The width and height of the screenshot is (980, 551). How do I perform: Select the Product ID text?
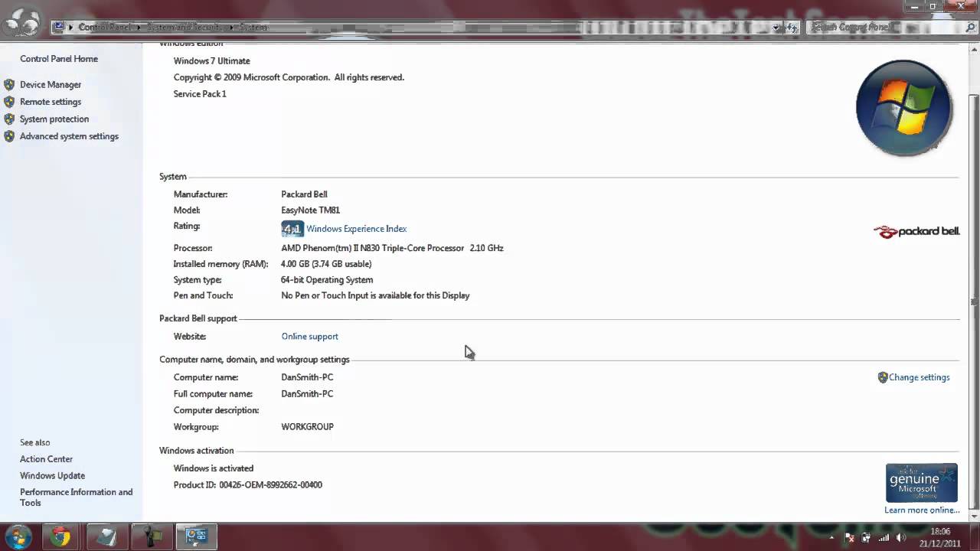248,485
